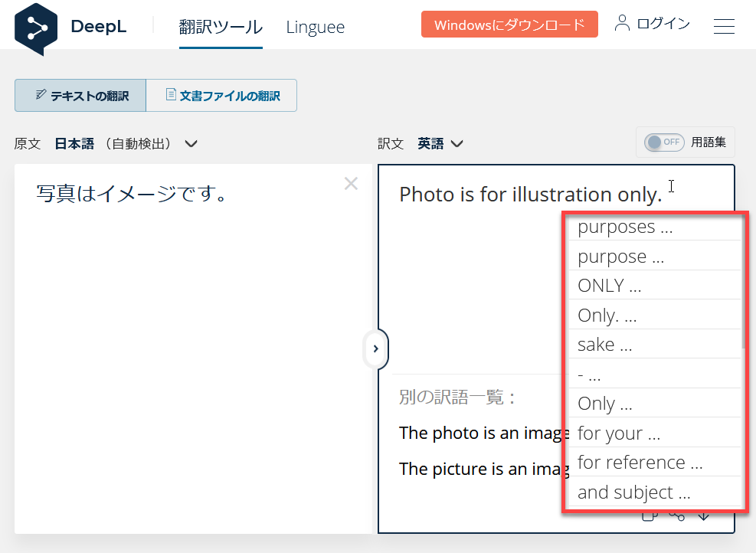Click the share translation icon
Screen dimensions: 756x553
676,515
